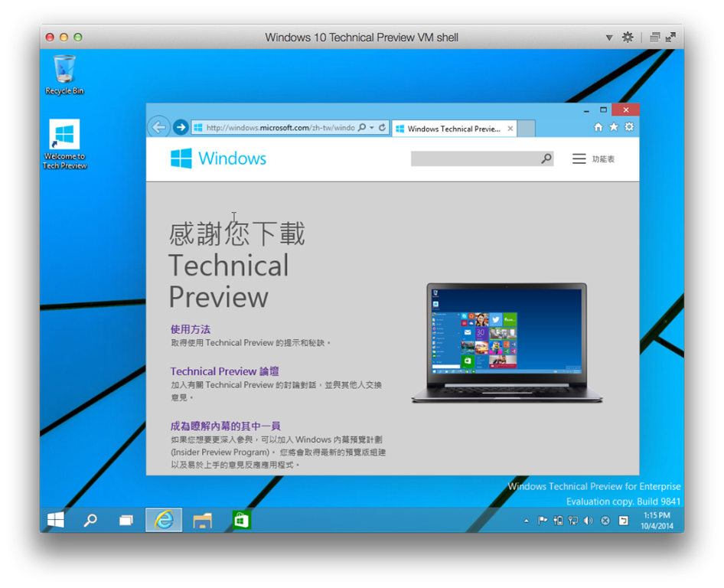Click the laptop image thumbnail
This screenshot has width=724, height=588.
click(x=507, y=343)
